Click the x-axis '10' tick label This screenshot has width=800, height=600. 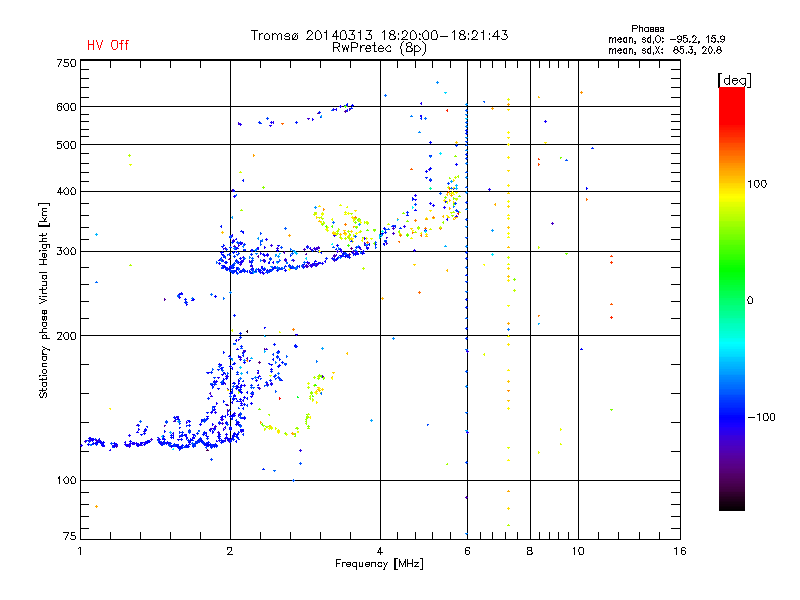point(578,551)
